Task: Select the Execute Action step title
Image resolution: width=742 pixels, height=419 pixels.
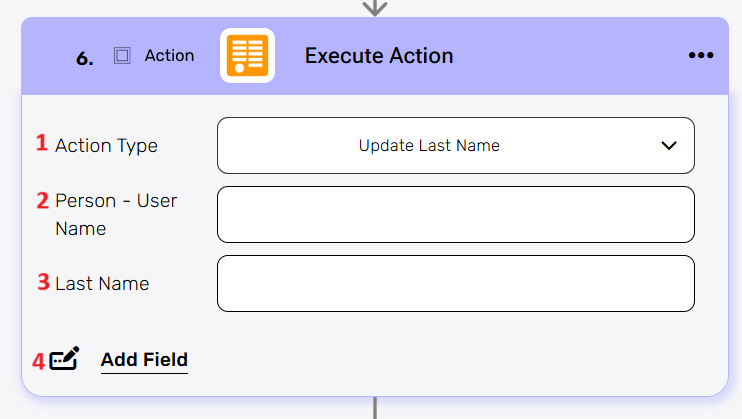Action: click(379, 56)
